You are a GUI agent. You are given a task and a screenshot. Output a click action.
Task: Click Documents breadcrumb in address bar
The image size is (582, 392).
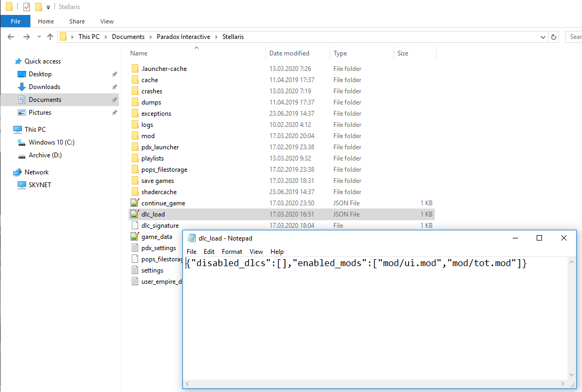[128, 37]
